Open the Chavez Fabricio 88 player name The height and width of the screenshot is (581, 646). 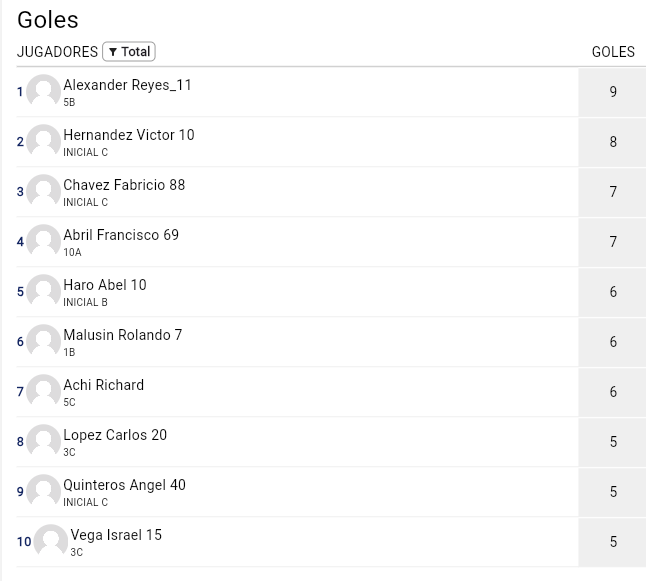[x=124, y=185]
